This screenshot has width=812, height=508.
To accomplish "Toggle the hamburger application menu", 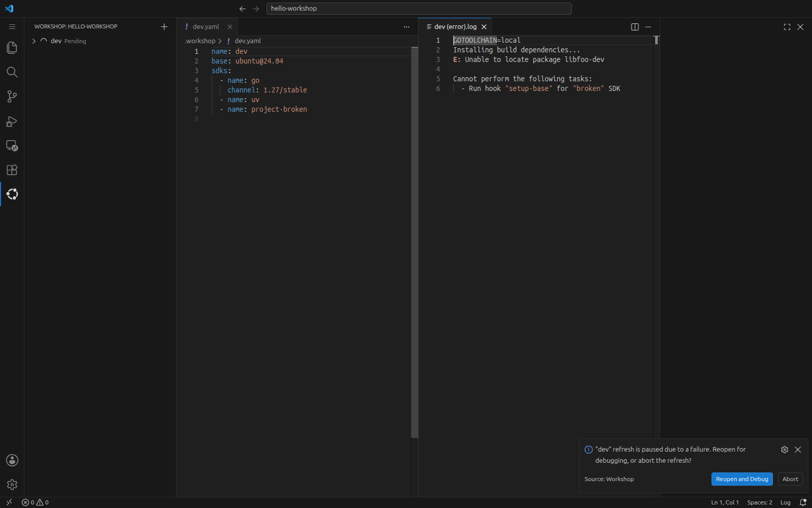I will (x=12, y=26).
